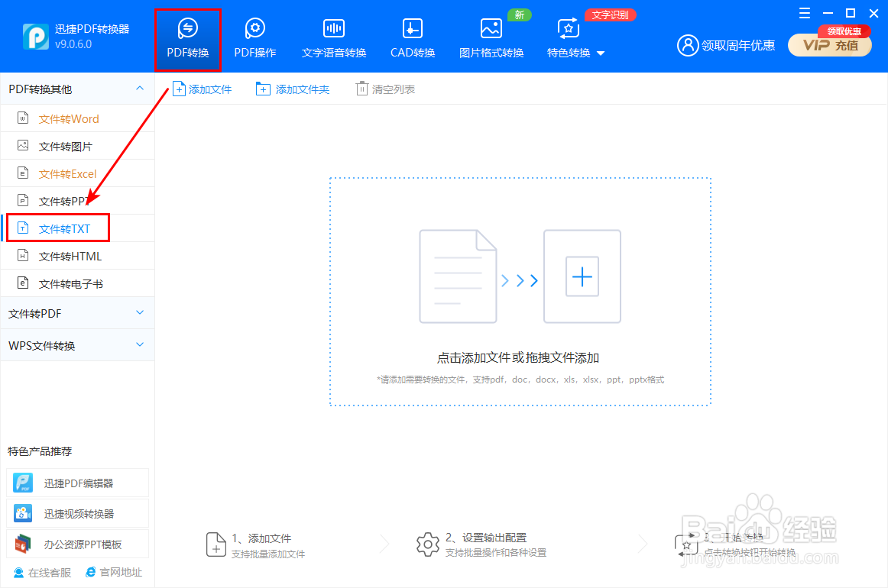Open 领取周年优惠 link
The width and height of the screenshot is (888, 588).
pyautogui.click(x=738, y=45)
